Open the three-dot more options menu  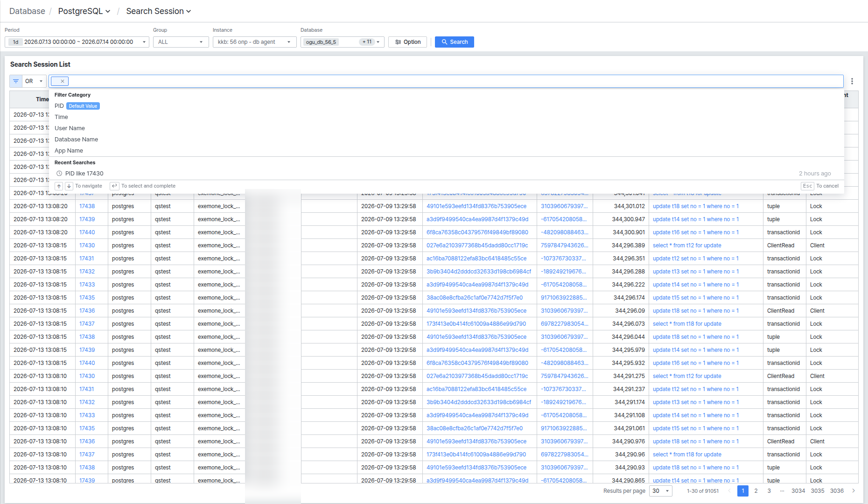[852, 81]
